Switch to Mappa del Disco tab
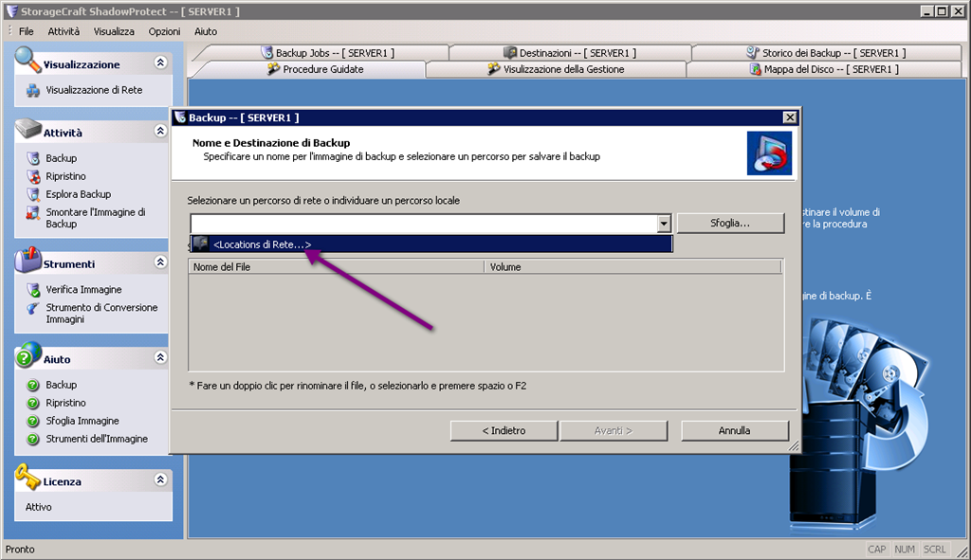The width and height of the screenshot is (971, 560). point(824,69)
